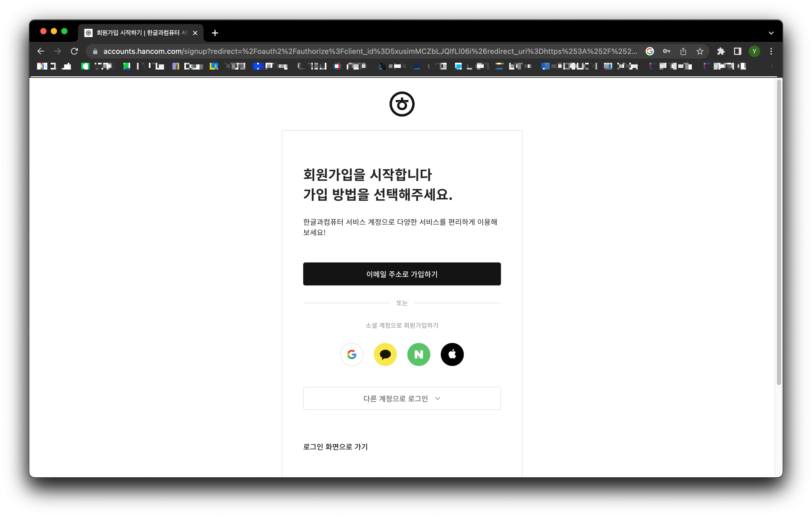Sign up with Naver green icon
This screenshot has width=812, height=516.
coord(418,354)
